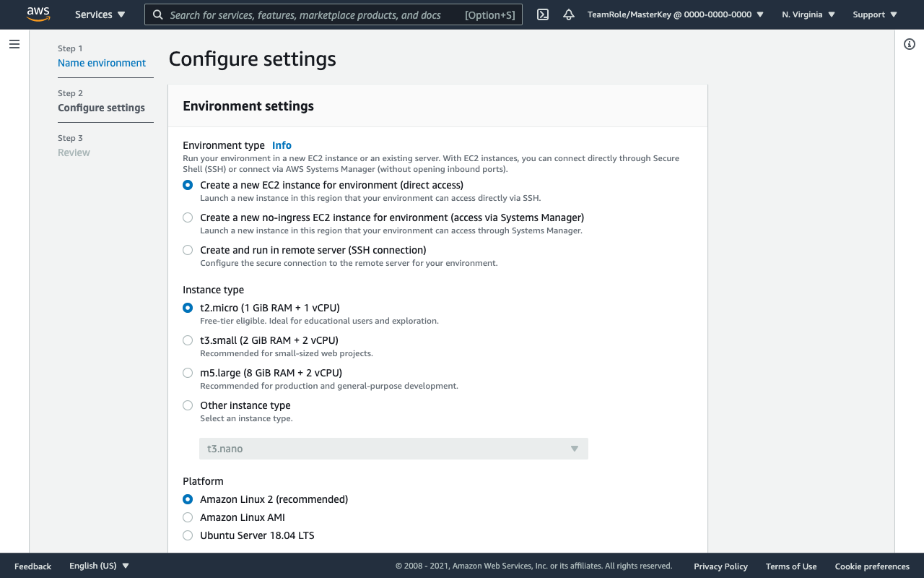Open the Privacy Policy link
The image size is (924, 578).
click(720, 566)
